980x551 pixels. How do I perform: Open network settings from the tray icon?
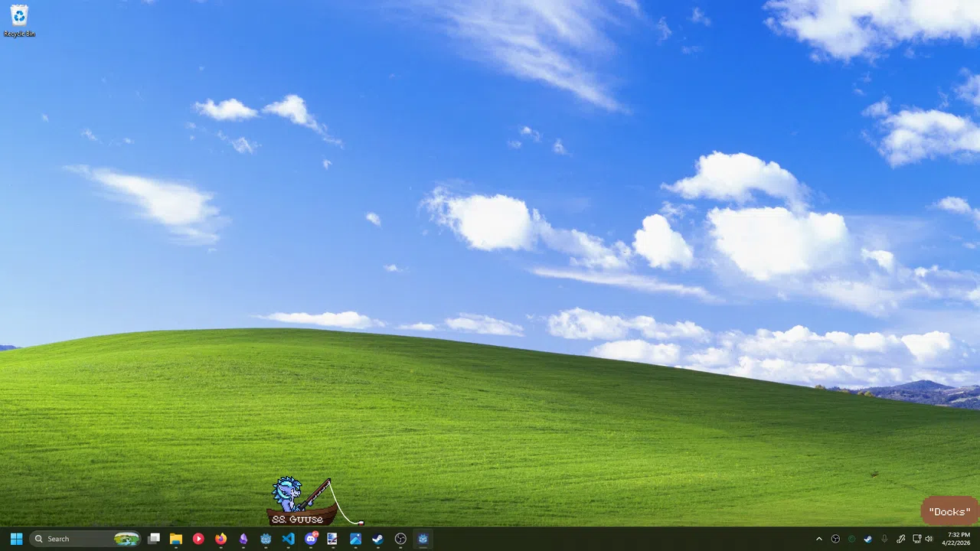(x=916, y=539)
